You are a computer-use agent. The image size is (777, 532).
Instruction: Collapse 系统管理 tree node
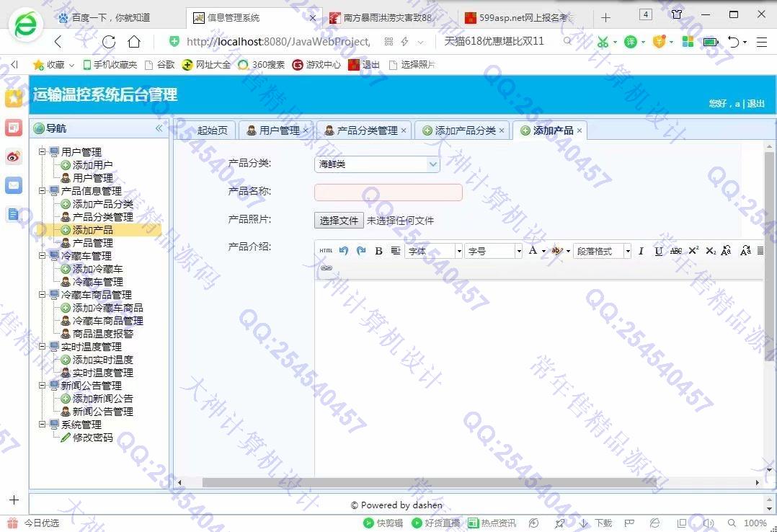[43, 425]
